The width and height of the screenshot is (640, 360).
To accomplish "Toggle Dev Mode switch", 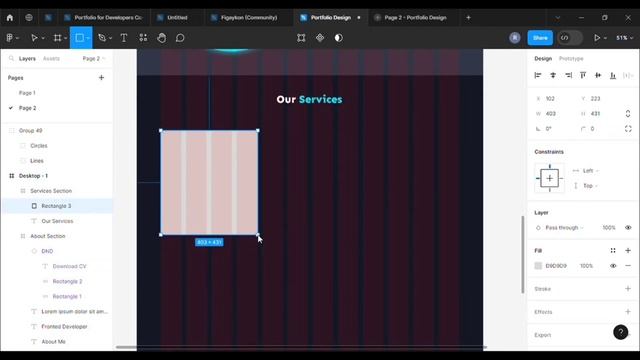I will click(x=570, y=38).
